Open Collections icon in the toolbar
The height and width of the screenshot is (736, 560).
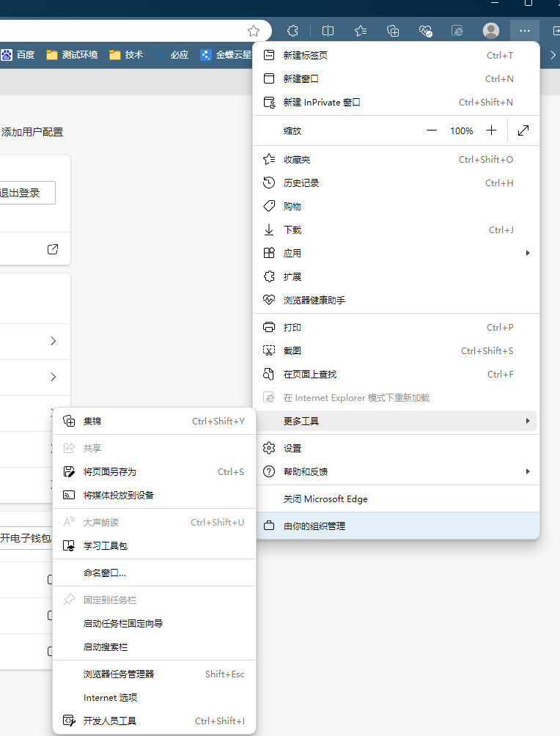[x=393, y=31]
